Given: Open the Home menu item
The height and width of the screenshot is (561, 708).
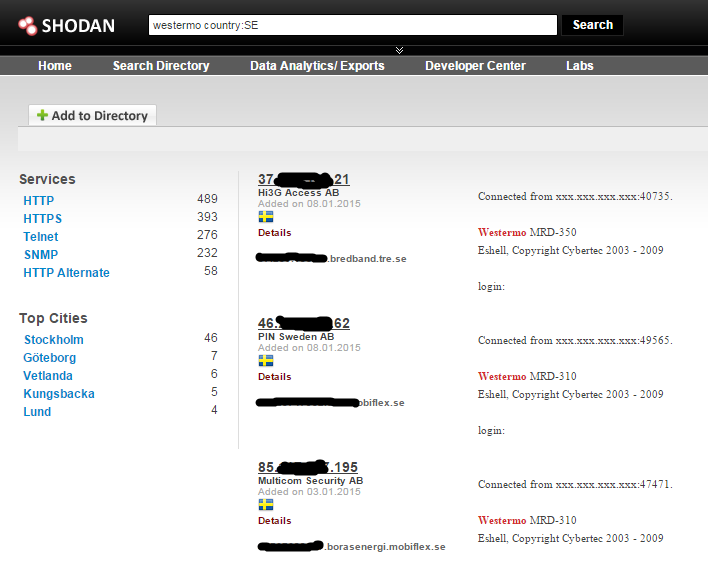Looking at the screenshot, I should click(x=55, y=66).
